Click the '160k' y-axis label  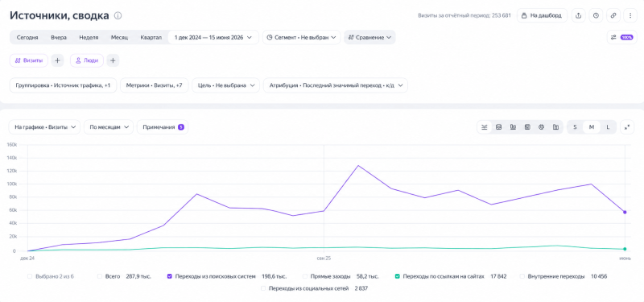[x=12, y=145]
